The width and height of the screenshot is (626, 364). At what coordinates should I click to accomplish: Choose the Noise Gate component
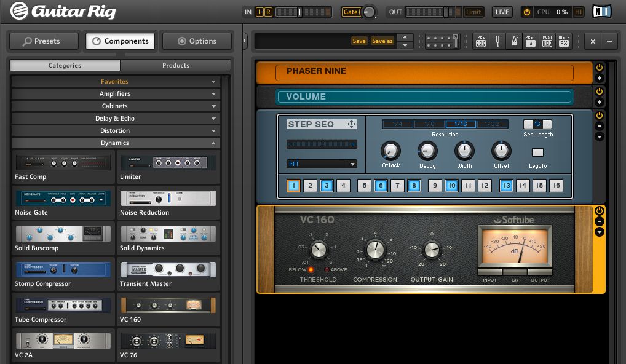pos(63,203)
